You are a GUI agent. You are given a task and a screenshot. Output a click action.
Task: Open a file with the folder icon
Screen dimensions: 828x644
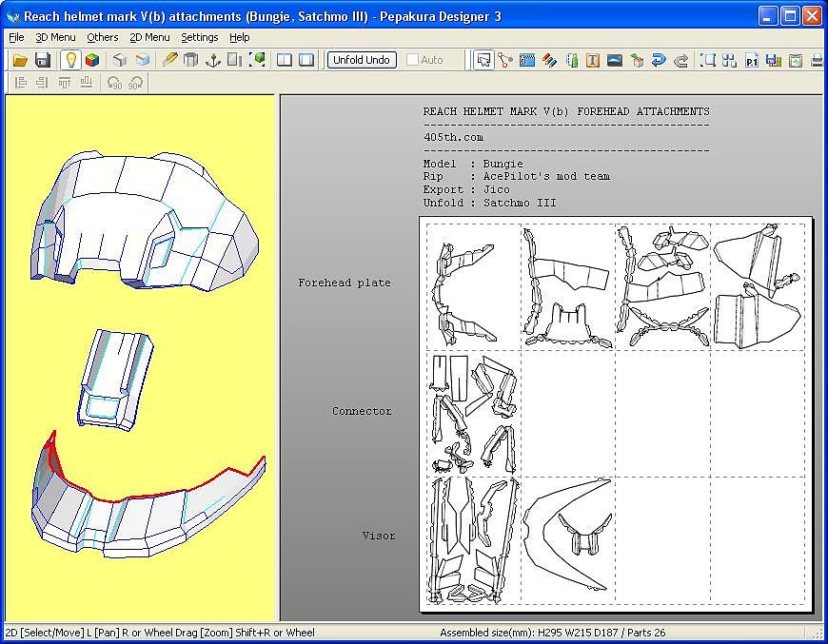tap(20, 60)
